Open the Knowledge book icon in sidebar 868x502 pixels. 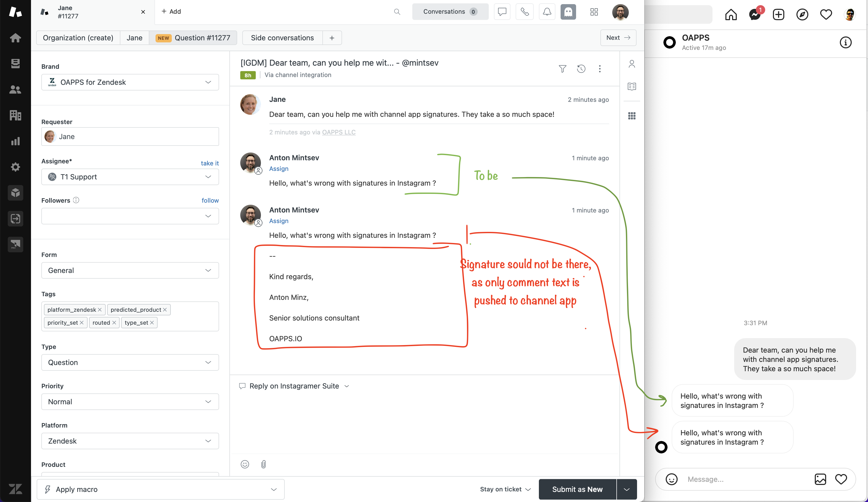[x=631, y=86]
